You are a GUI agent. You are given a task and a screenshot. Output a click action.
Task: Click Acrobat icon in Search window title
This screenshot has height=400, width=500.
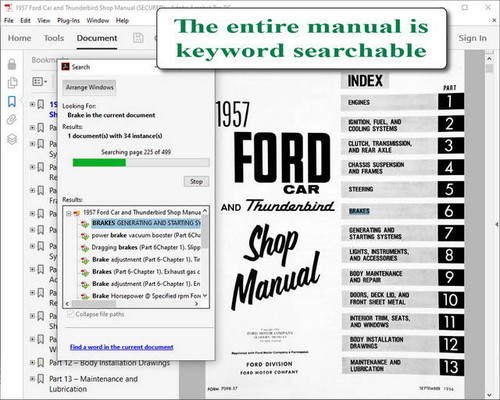pos(65,67)
